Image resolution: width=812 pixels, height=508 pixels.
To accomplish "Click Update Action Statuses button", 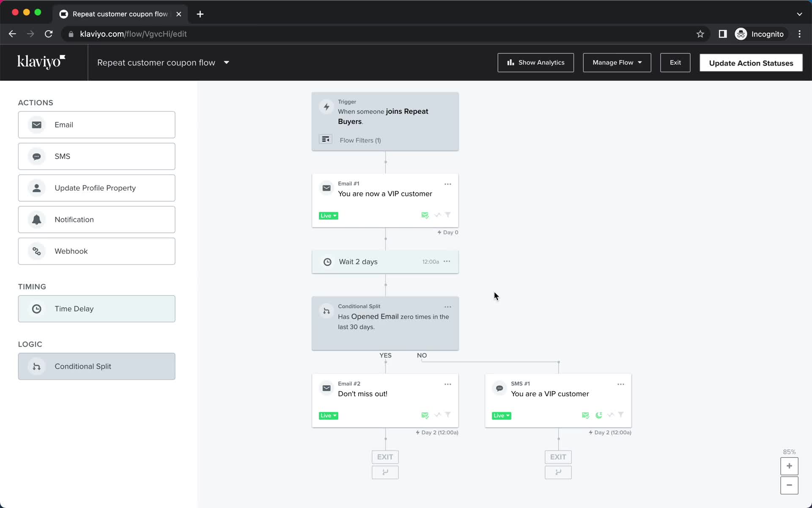I will 751,63.
